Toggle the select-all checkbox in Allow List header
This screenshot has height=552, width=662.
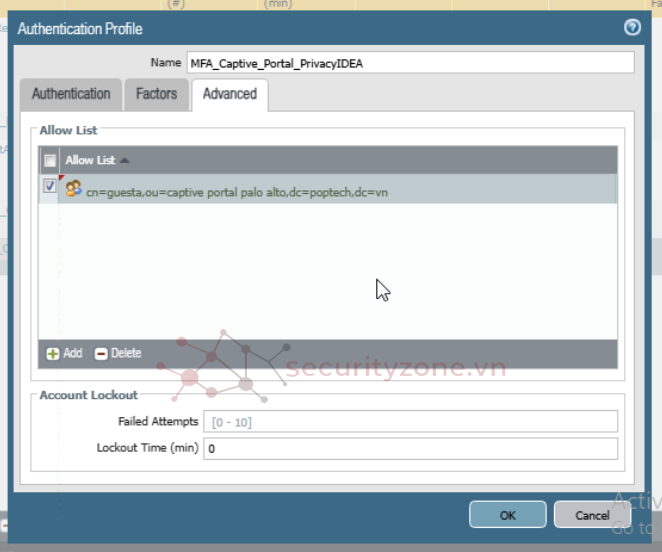tap(50, 160)
